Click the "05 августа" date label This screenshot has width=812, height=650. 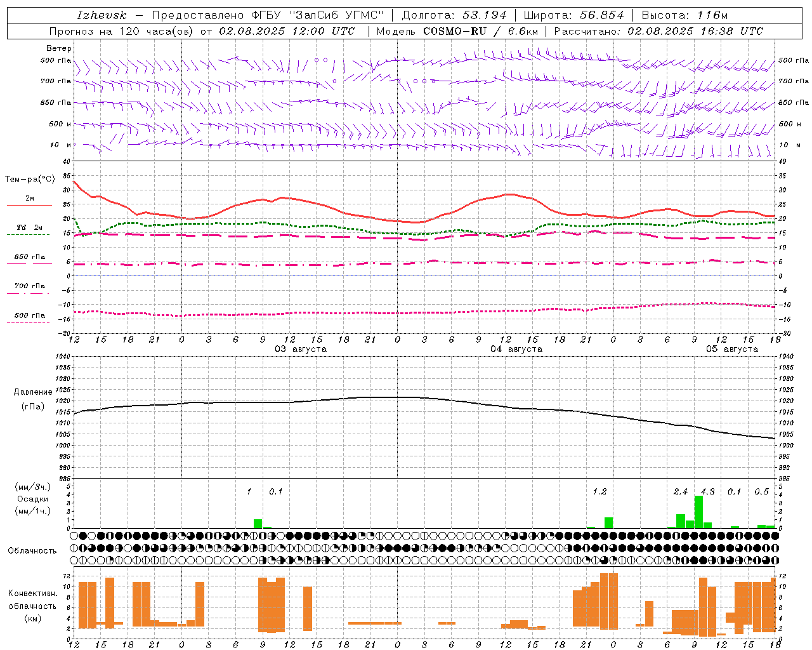731,349
